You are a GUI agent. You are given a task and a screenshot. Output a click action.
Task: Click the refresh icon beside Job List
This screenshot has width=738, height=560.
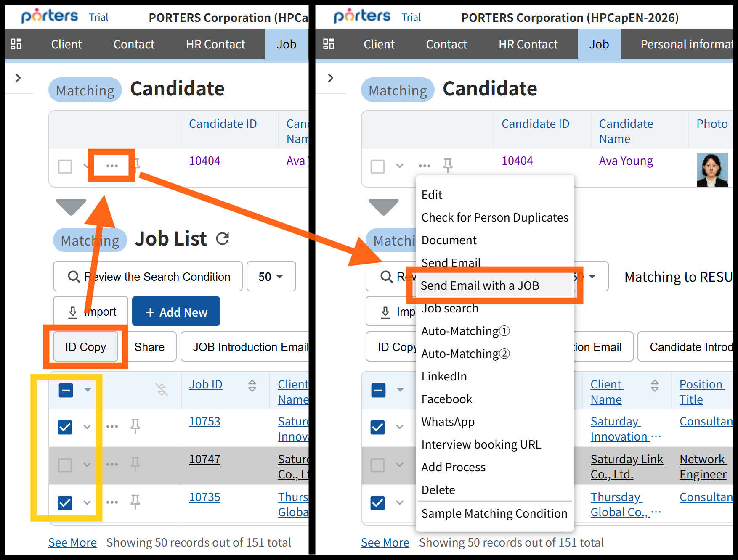[x=222, y=239]
